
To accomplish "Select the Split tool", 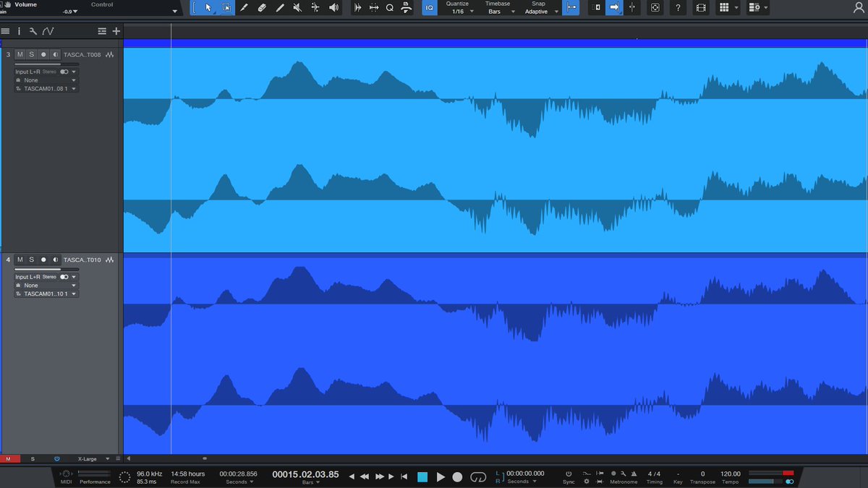I will pyautogui.click(x=244, y=7).
